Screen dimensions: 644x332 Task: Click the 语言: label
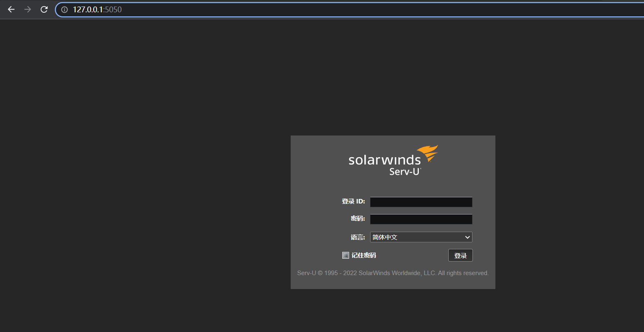[358, 237]
